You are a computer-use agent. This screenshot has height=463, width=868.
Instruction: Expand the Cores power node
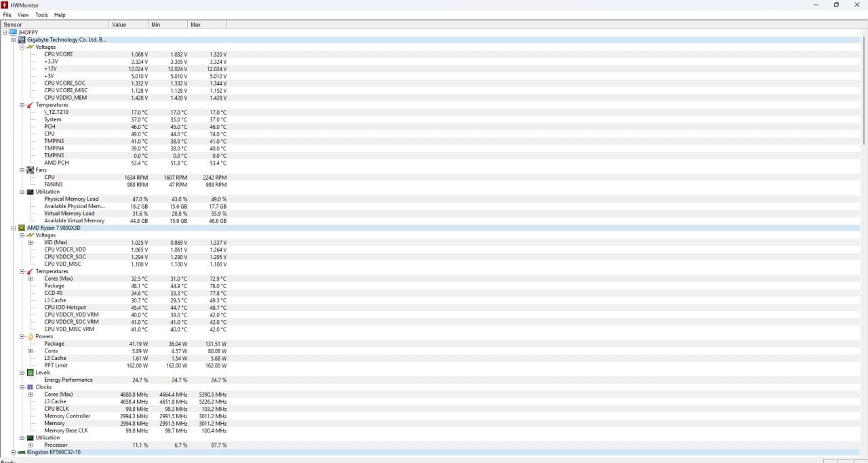[31, 351]
